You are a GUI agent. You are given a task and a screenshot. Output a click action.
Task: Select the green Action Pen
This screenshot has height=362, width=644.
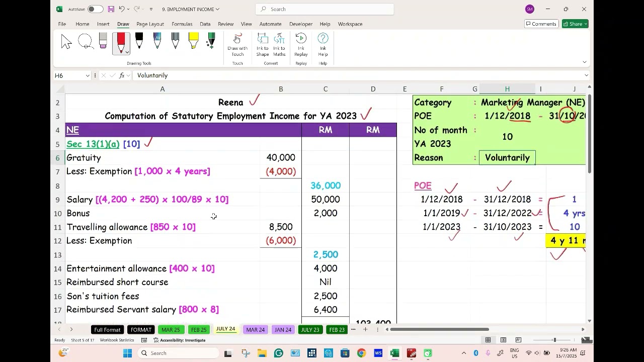tap(211, 42)
